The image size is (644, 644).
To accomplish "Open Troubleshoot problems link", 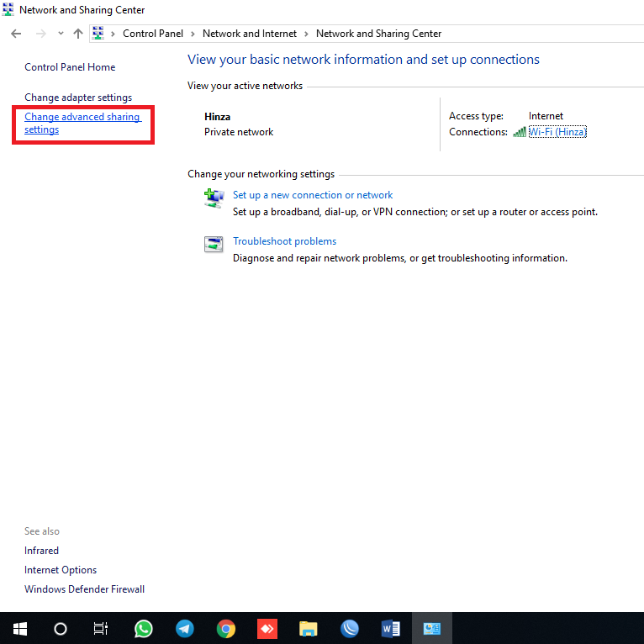I will [x=285, y=241].
